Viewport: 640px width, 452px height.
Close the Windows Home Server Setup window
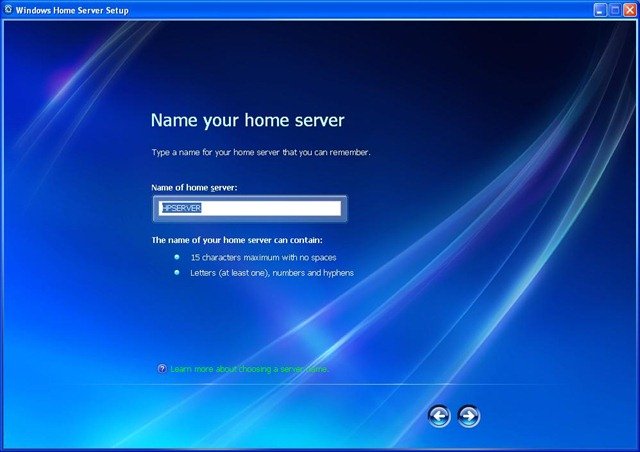coord(630,10)
